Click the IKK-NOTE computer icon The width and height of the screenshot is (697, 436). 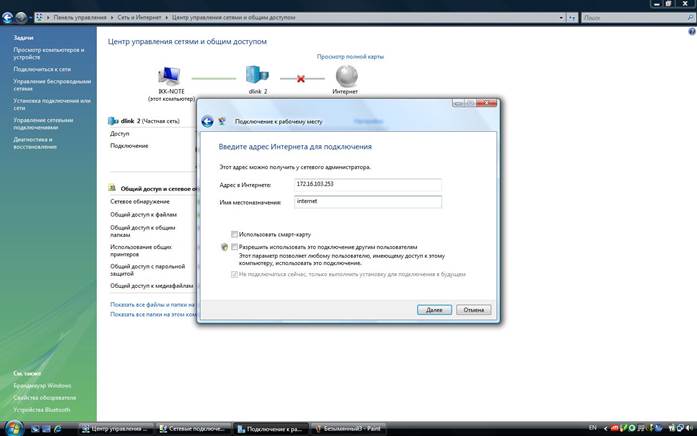169,75
